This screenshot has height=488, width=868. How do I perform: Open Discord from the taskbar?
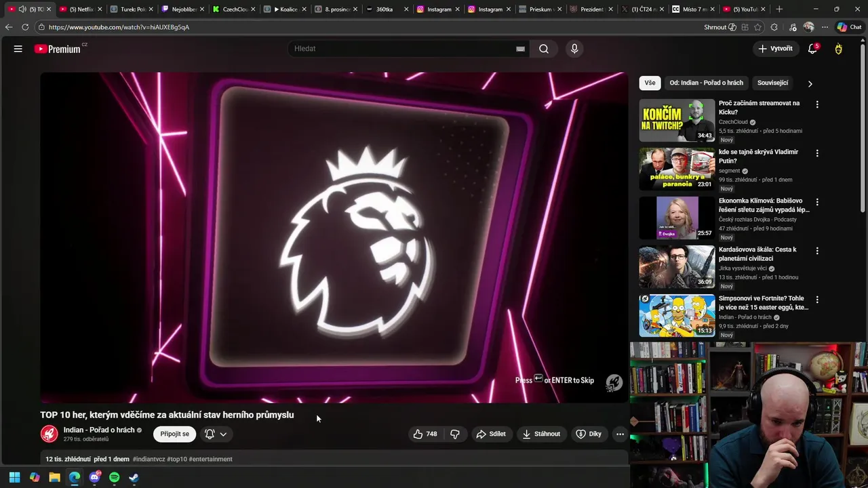click(94, 477)
